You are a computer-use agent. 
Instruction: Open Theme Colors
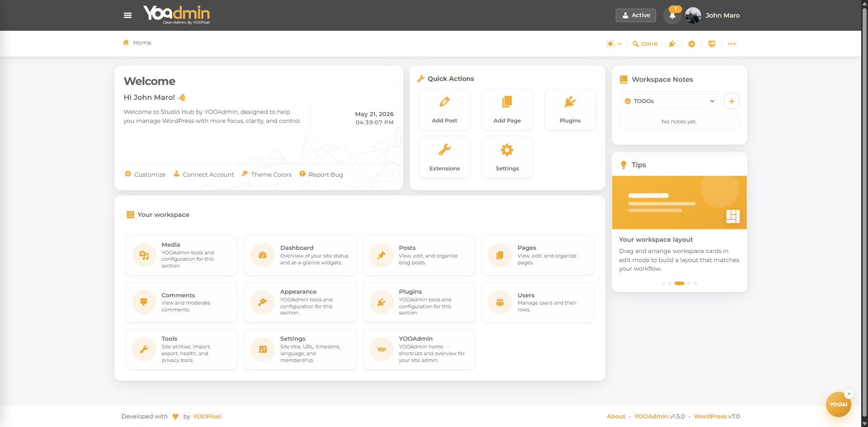(x=267, y=174)
